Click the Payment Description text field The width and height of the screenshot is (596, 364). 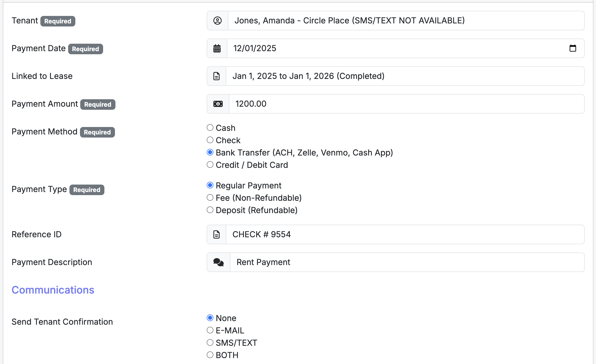tap(407, 262)
